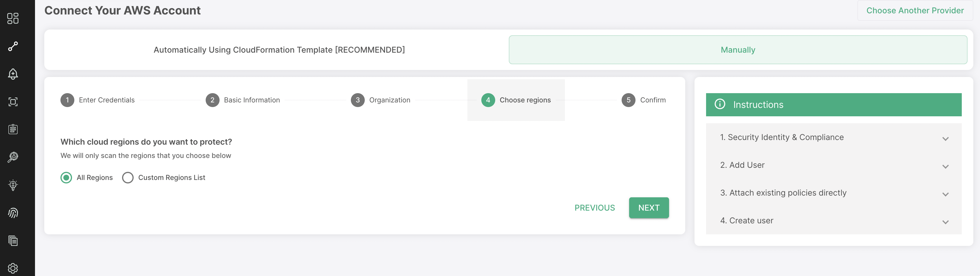Viewport: 980px width, 276px height.
Task: Click the connections node icon in sidebar
Action: click(13, 46)
